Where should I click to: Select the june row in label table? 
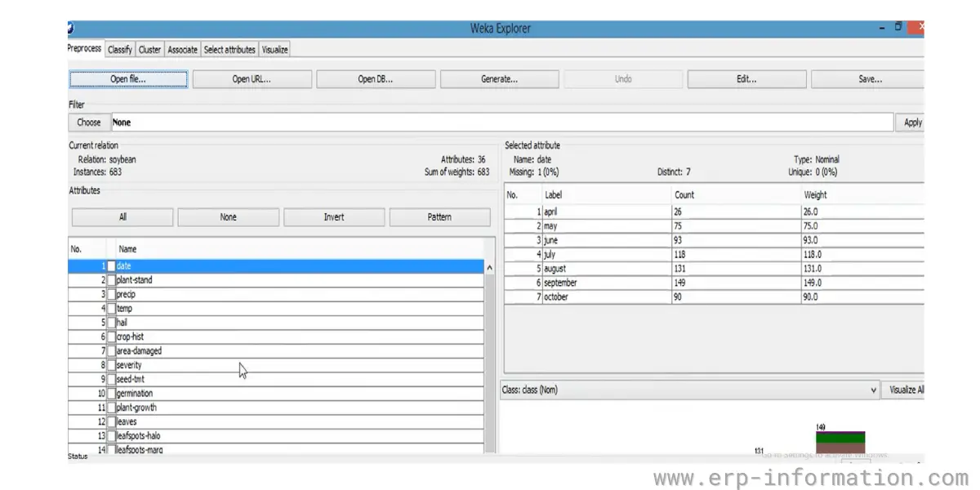coord(715,240)
